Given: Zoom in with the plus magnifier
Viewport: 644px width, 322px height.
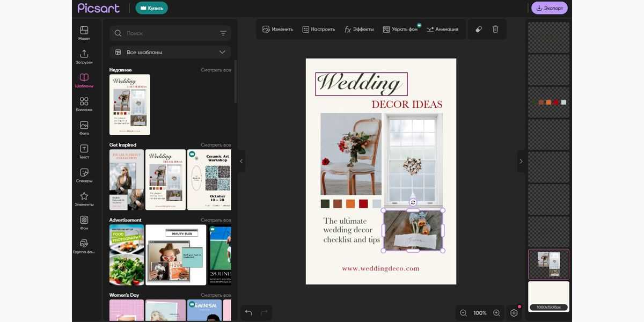Looking at the screenshot, I should (496, 313).
